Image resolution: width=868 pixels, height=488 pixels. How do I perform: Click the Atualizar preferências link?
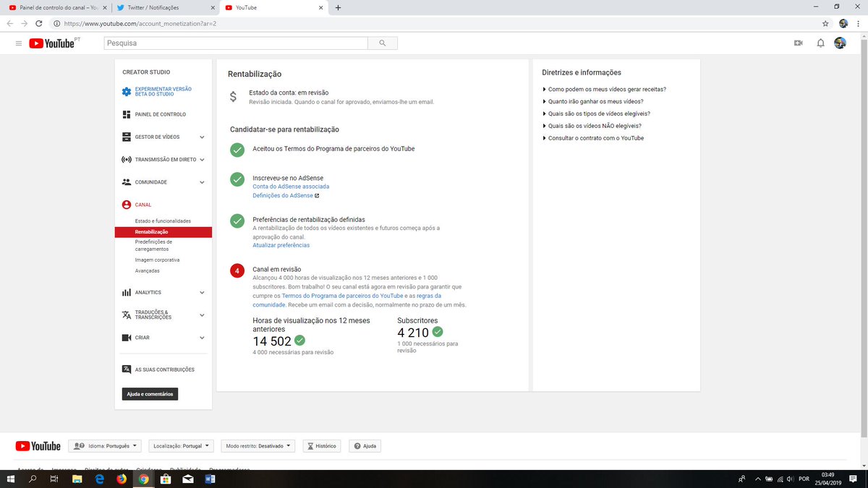click(x=281, y=245)
